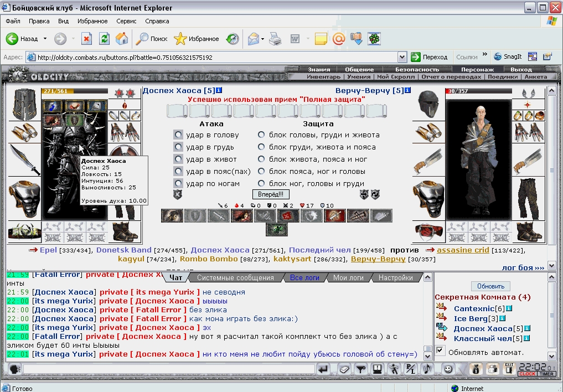Click the shield X cancel icon under attacks
This screenshot has width=563, height=392.
tap(178, 194)
